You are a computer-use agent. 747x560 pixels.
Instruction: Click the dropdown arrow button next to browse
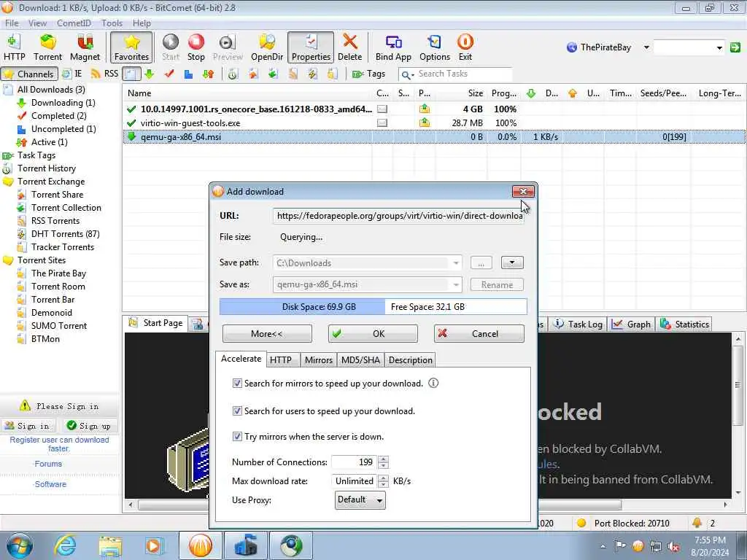(x=512, y=262)
